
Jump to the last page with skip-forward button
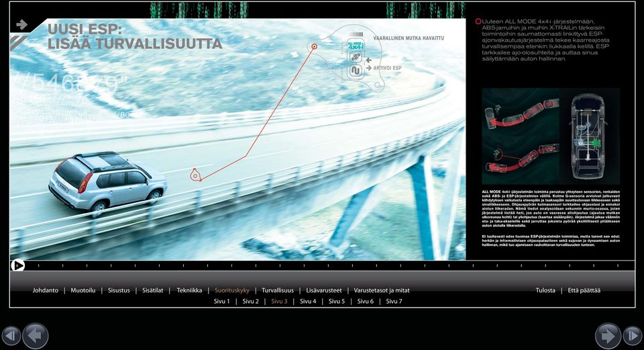633,336
